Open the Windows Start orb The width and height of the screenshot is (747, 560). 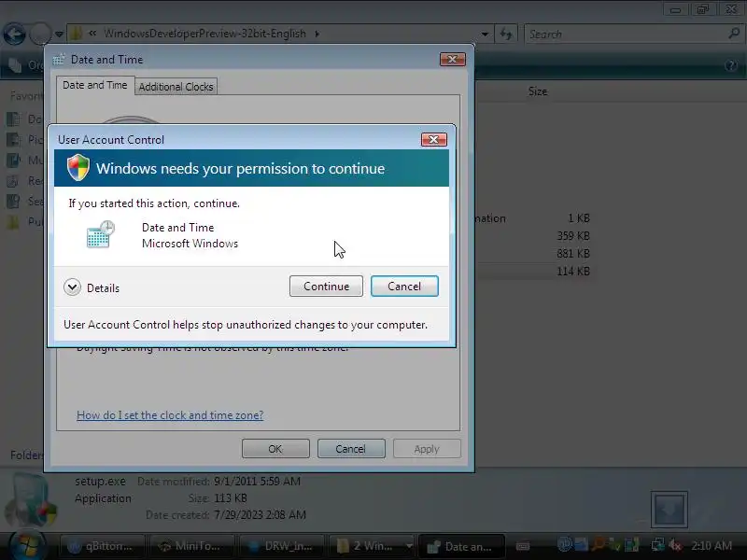tap(26, 545)
